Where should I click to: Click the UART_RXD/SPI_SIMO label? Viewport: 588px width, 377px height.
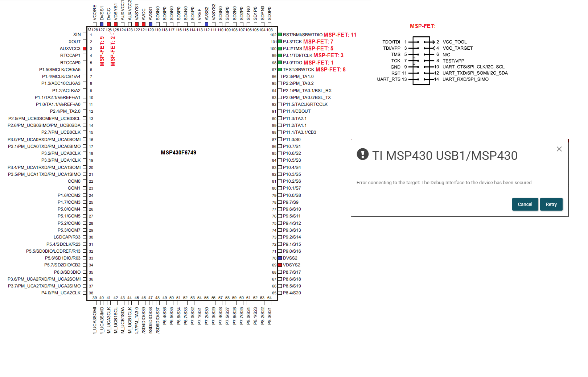coord(465,79)
